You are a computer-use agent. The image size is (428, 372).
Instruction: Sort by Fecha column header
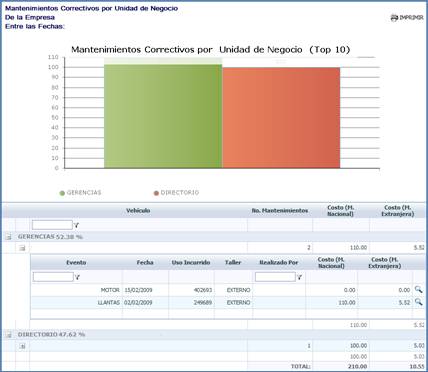click(145, 263)
